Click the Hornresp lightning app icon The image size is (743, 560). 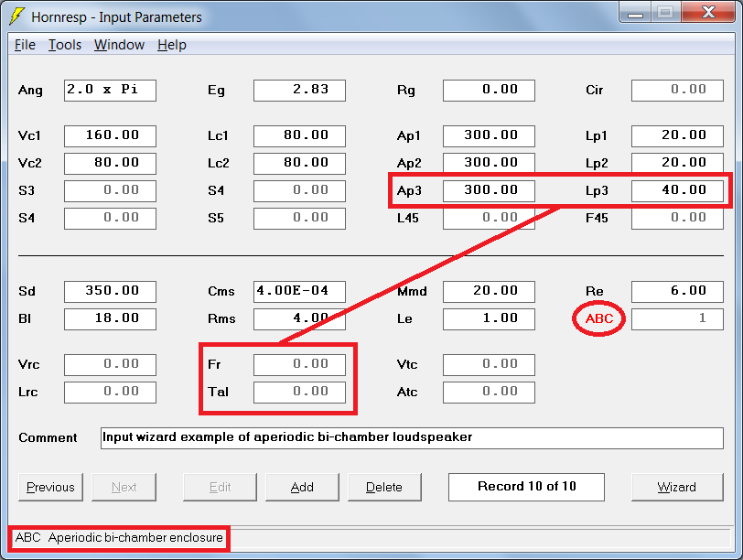point(17,16)
